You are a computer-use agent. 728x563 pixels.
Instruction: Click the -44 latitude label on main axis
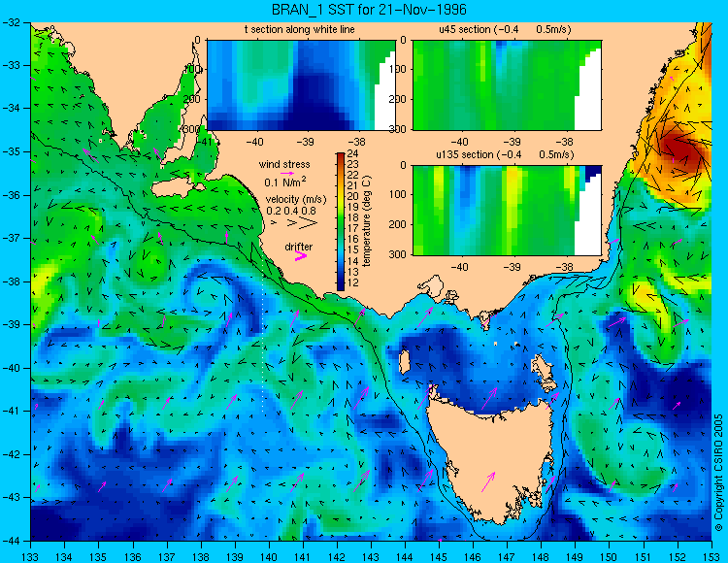tap(11, 541)
